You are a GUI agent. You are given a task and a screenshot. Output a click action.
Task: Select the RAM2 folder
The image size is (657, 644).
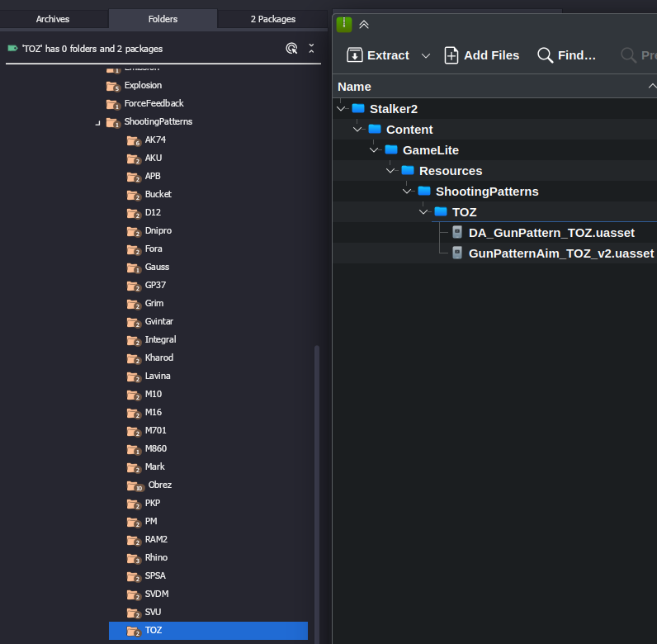click(156, 539)
